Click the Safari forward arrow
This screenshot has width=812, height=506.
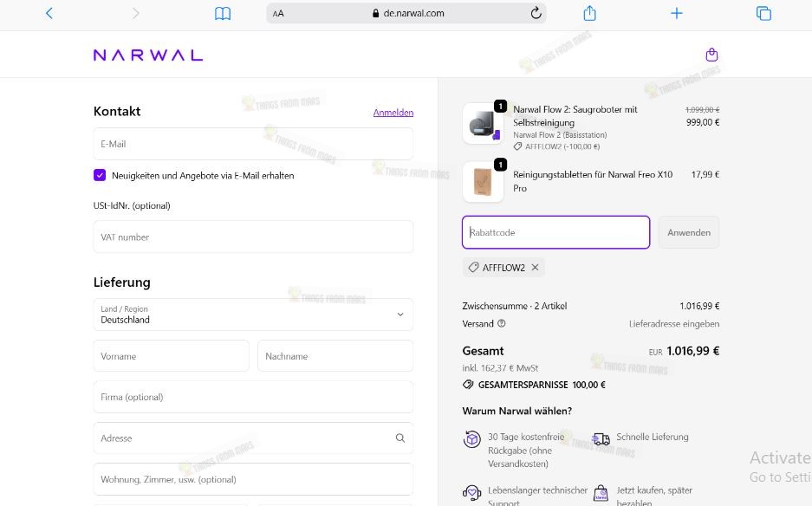[x=136, y=13]
